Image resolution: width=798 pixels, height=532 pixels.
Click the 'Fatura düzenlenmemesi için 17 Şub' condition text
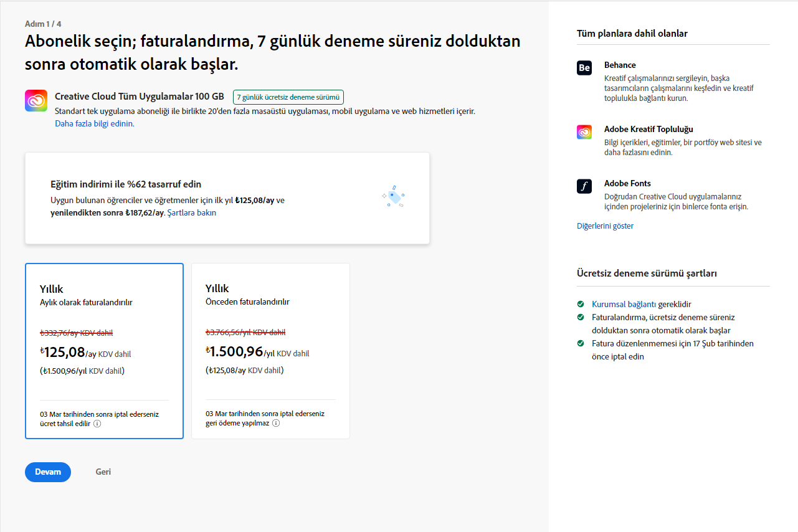coord(673,350)
